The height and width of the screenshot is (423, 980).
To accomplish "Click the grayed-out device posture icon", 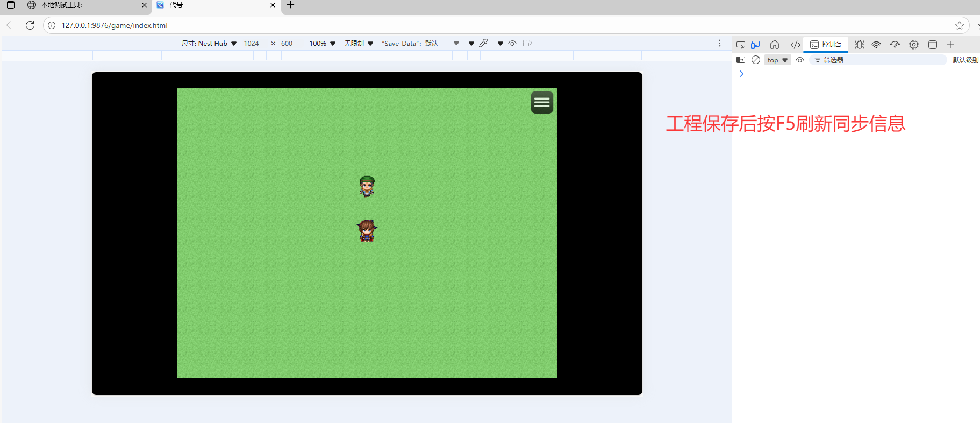I will 527,43.
